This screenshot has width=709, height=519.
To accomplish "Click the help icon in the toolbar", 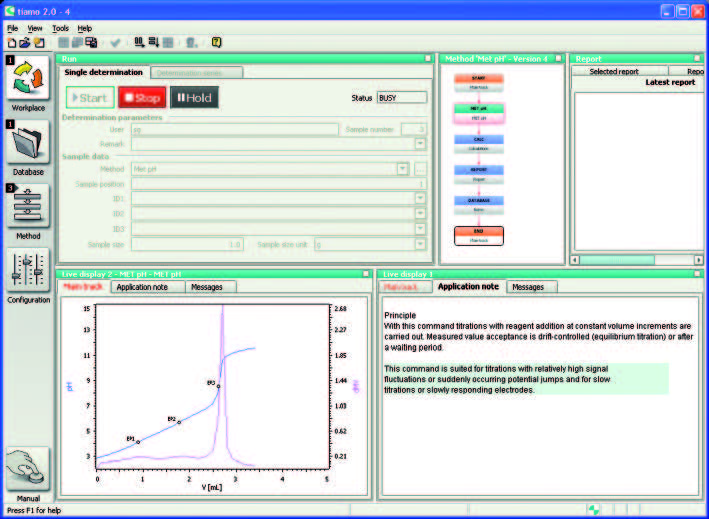I will coord(216,43).
